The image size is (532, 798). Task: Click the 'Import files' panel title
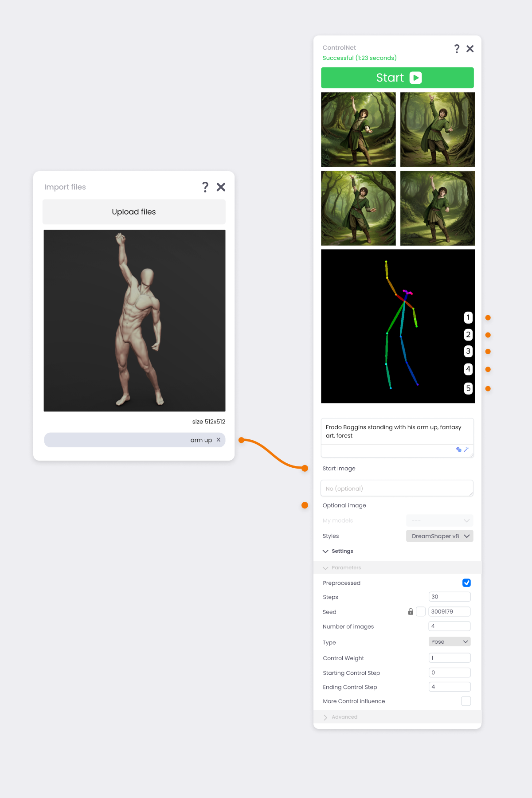click(x=65, y=187)
